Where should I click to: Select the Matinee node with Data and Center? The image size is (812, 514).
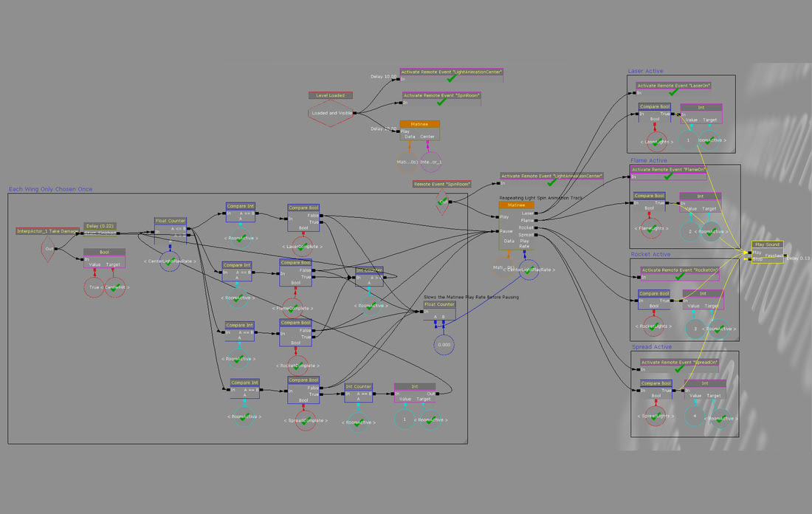419,131
